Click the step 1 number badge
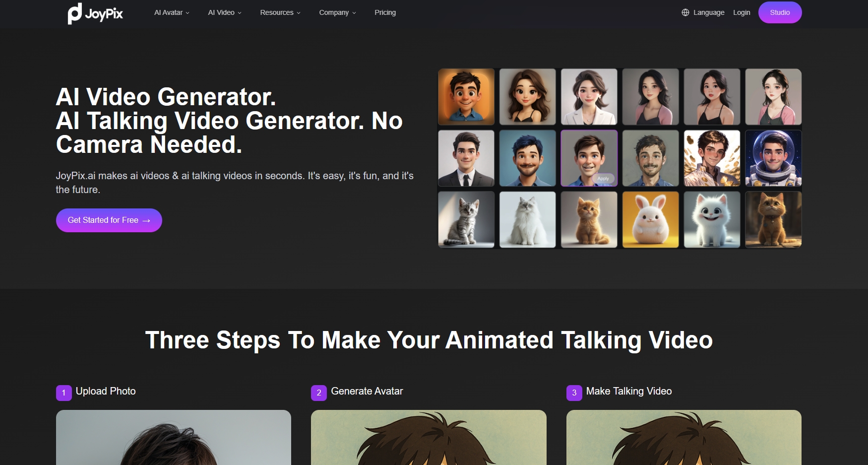 tap(64, 393)
